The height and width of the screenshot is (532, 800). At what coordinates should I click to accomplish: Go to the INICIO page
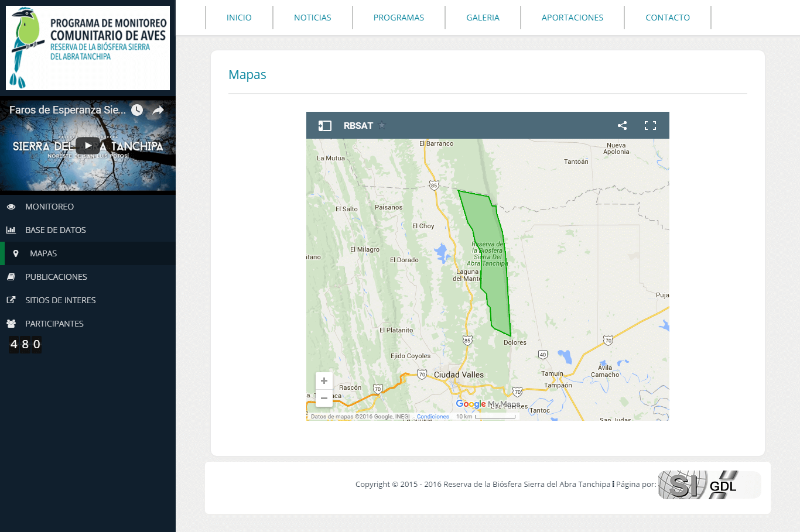pos(239,18)
